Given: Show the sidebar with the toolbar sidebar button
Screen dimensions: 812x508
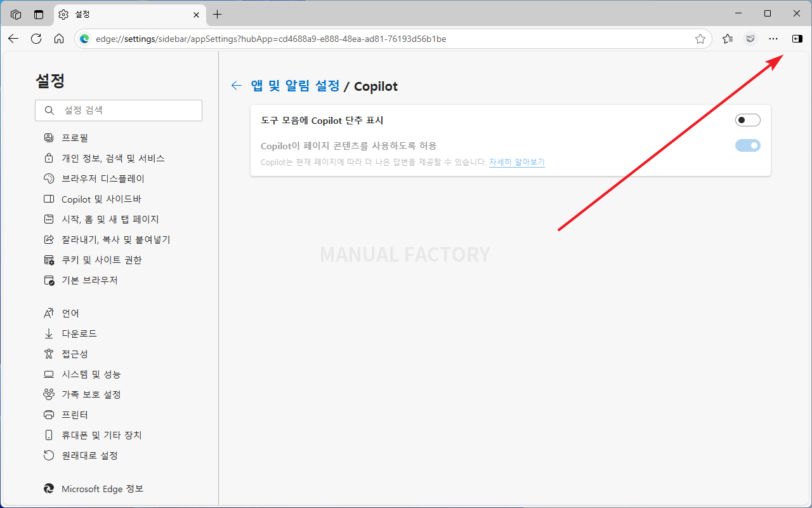Looking at the screenshot, I should click(x=797, y=39).
